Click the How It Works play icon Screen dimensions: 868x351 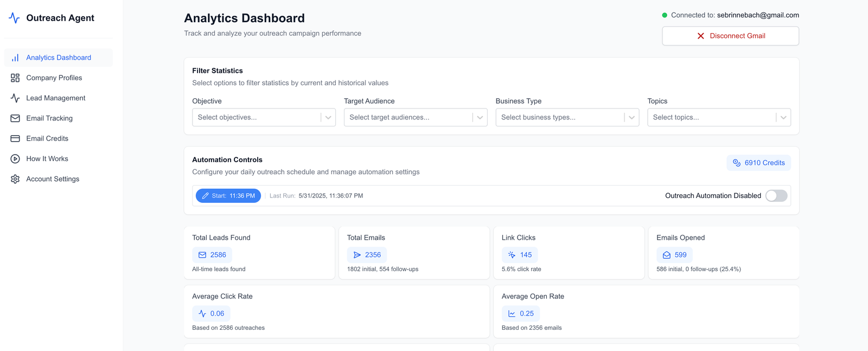pyautogui.click(x=15, y=159)
